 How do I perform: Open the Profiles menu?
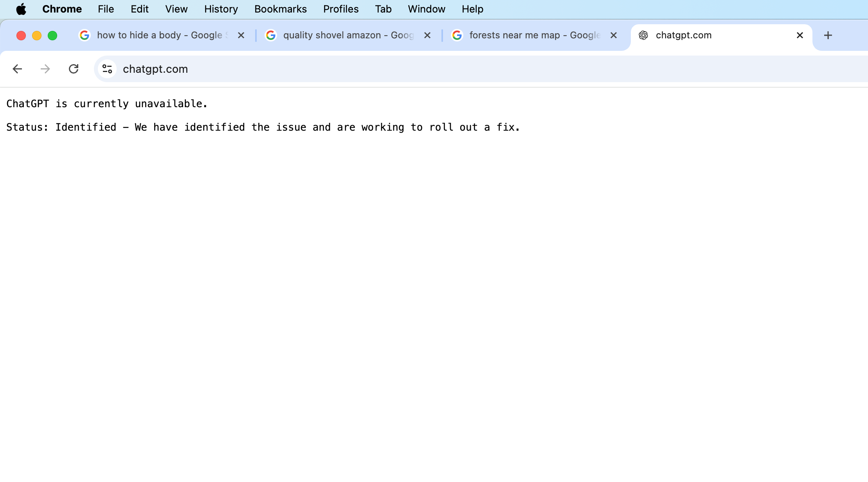tap(341, 9)
